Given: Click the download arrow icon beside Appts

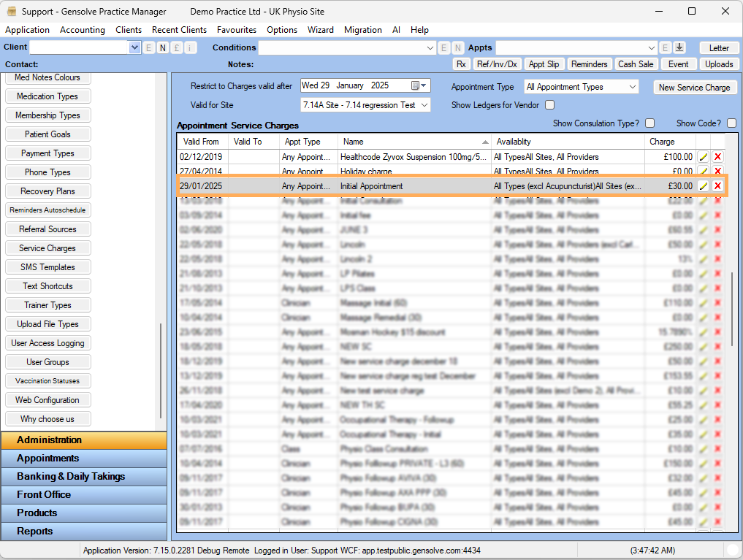Looking at the screenshot, I should [x=679, y=47].
